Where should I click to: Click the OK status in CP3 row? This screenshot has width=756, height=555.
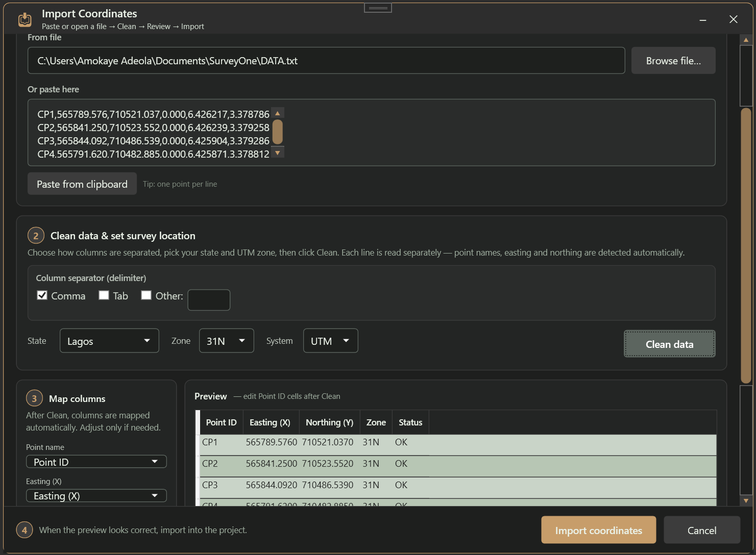[x=401, y=485]
